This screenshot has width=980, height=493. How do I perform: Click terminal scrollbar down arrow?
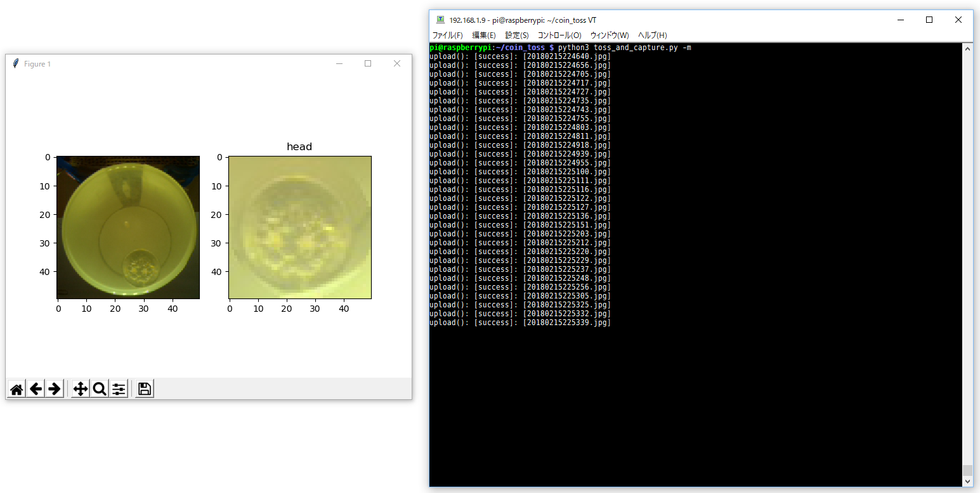(967, 482)
